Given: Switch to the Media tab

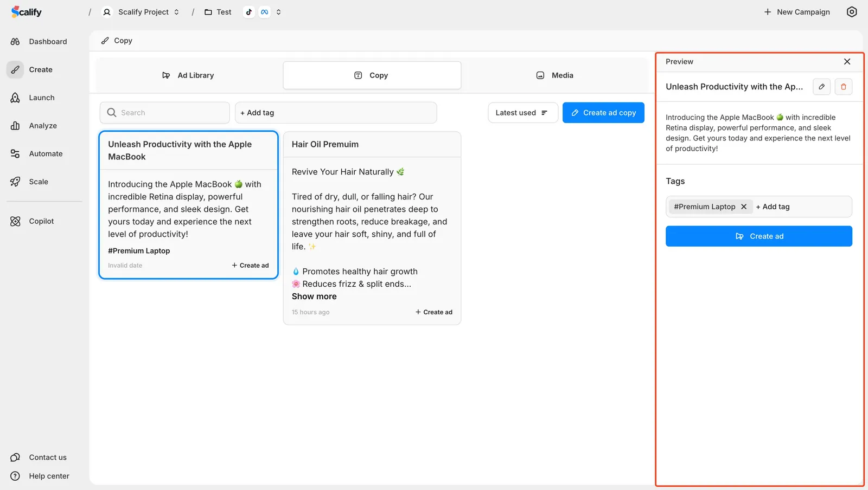Looking at the screenshot, I should [x=555, y=75].
